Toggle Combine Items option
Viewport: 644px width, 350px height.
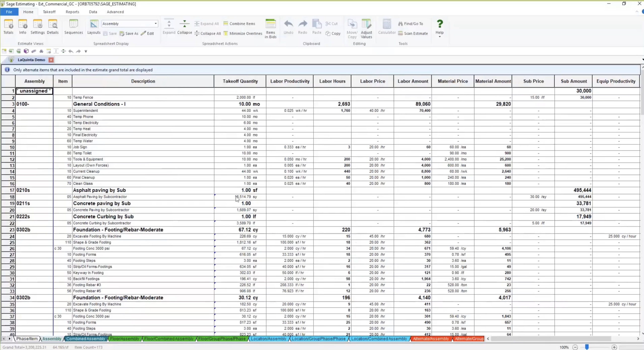(239, 23)
